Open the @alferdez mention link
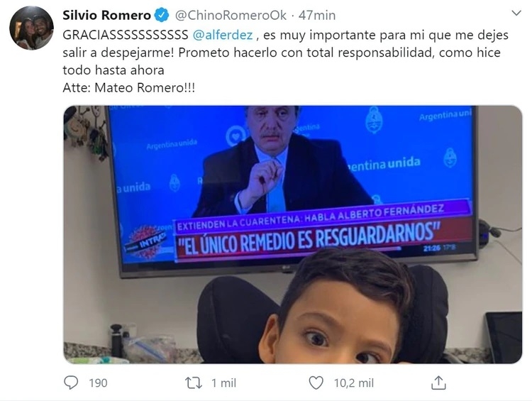532x401 pixels. point(223,35)
